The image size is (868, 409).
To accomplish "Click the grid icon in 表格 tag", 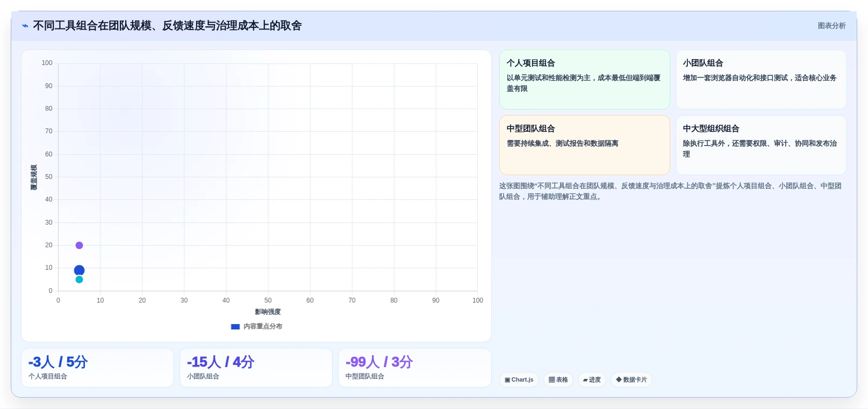I will [x=551, y=379].
